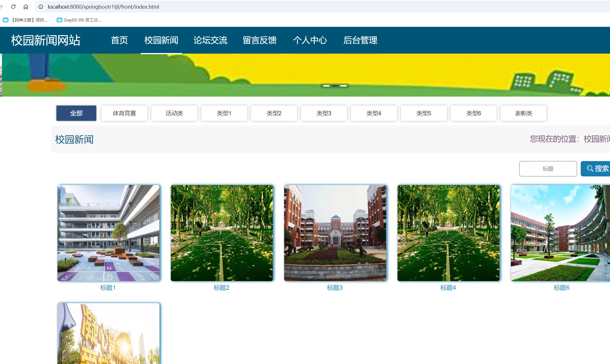Click the browser home icon
This screenshot has width=610, height=364.
26,6
